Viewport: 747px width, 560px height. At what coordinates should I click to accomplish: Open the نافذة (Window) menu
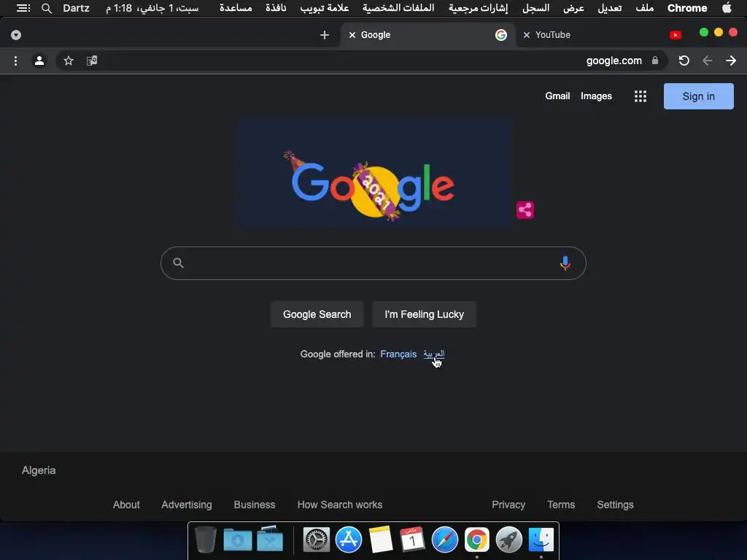tap(276, 8)
